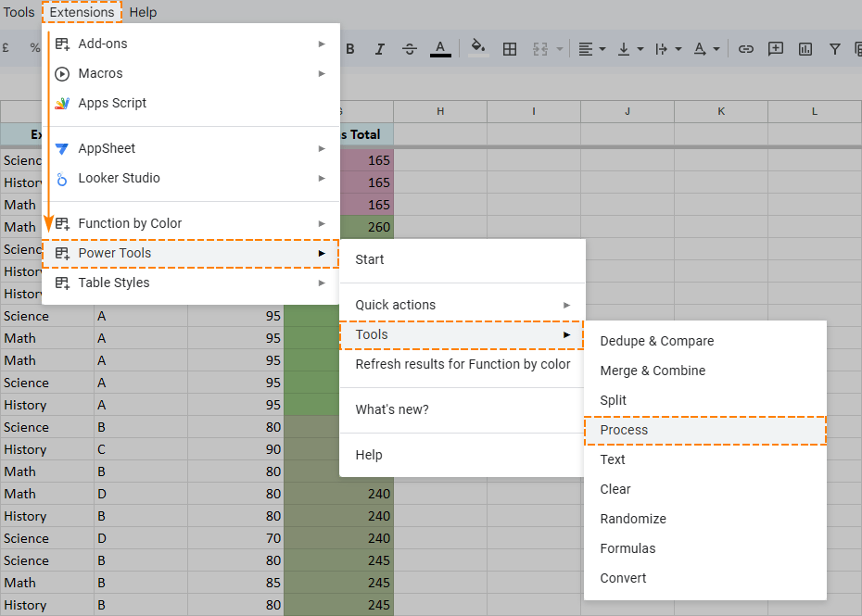The image size is (862, 616).
Task: Insert a comment
Action: (x=775, y=48)
